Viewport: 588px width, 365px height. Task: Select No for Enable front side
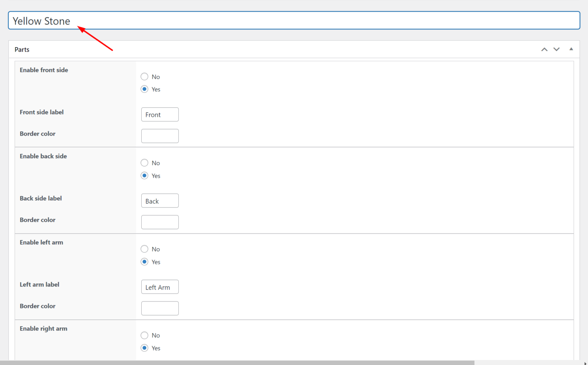click(144, 77)
